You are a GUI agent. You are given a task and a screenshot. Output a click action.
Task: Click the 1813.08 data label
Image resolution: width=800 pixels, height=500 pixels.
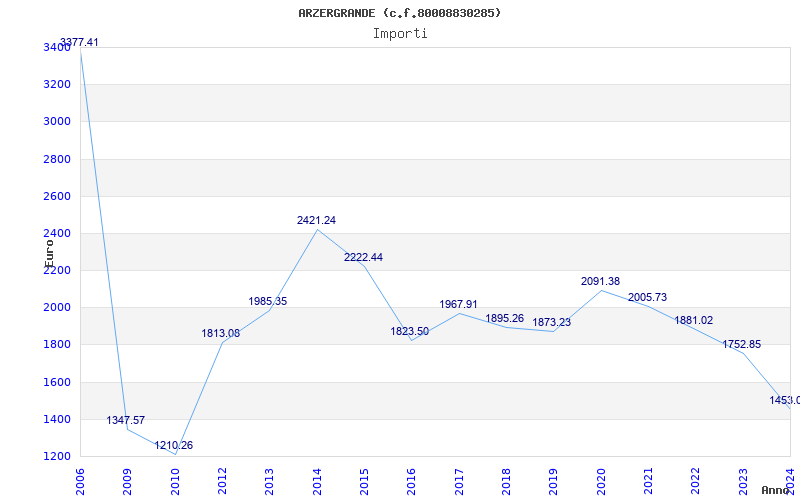220,334
